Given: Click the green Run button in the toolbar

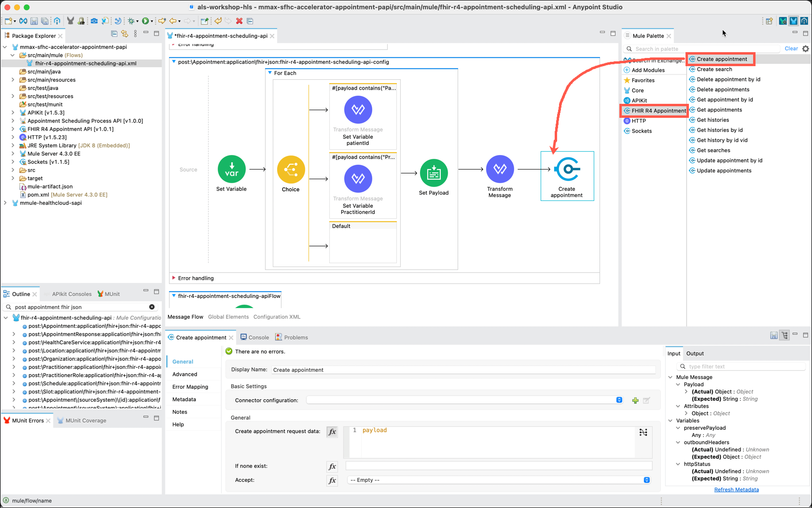Looking at the screenshot, I should click(x=145, y=21).
